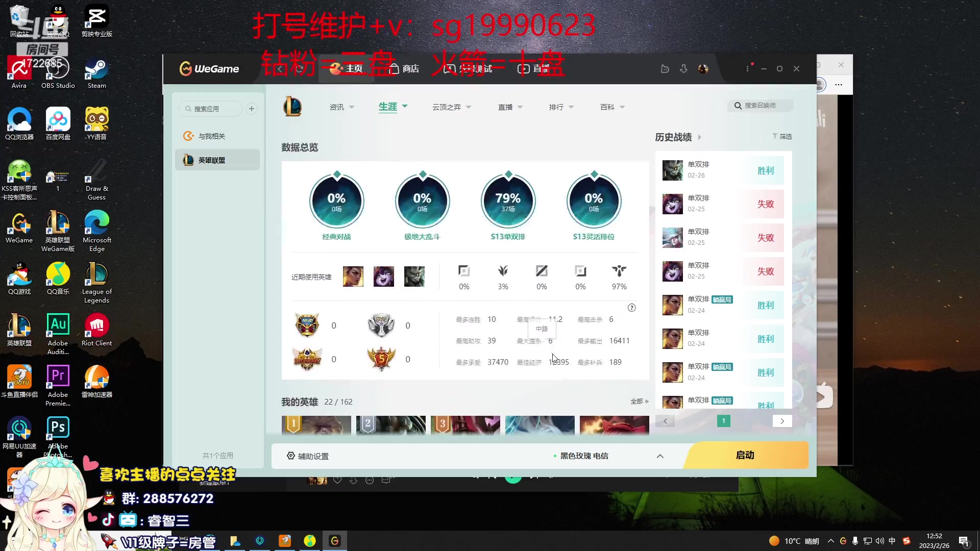Image resolution: width=980 pixels, height=551 pixels.
Task: Click 极地大乱斗 win rate circle
Action: click(x=423, y=201)
